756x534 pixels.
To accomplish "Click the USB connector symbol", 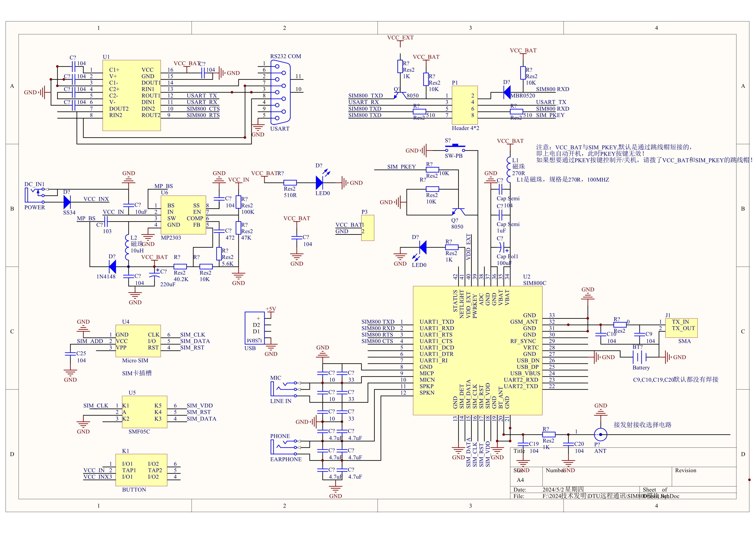I will 255,328.
